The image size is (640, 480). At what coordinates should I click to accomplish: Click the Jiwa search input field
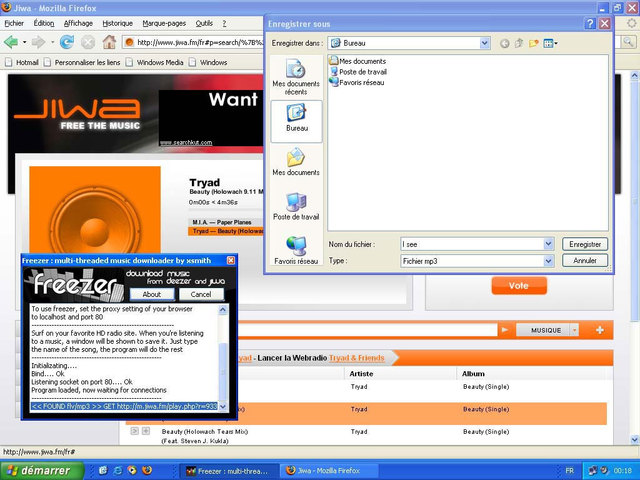point(367,330)
